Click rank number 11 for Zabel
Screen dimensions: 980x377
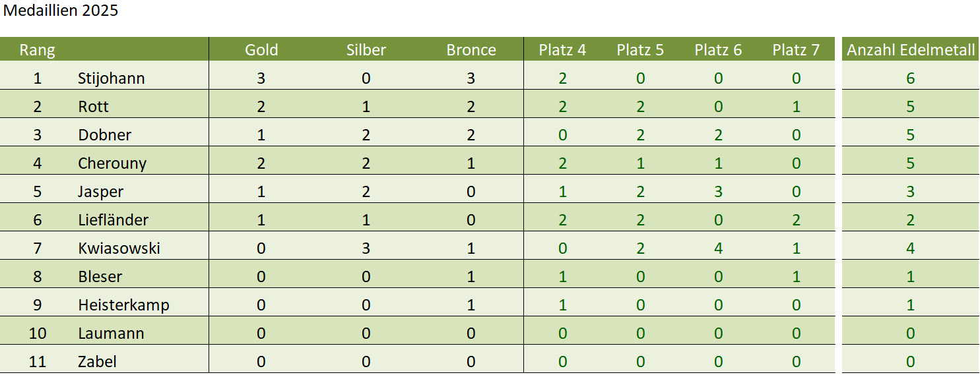(x=37, y=362)
